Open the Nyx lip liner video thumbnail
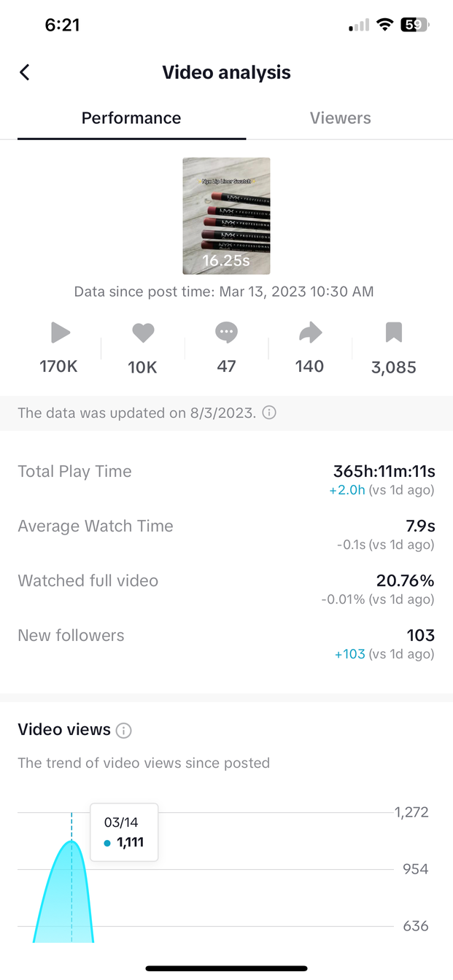 coord(226,216)
